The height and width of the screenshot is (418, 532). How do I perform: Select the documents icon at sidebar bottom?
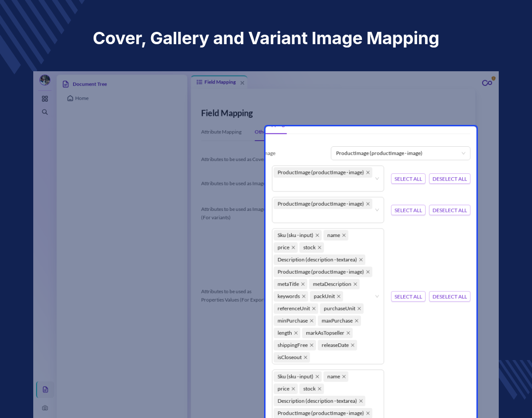click(x=46, y=389)
